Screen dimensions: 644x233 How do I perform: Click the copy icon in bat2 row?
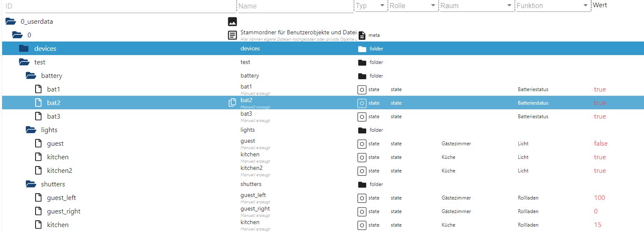(232, 103)
